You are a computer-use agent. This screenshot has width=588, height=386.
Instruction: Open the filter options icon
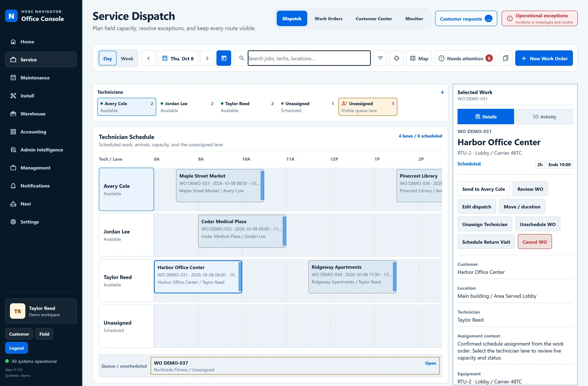380,58
